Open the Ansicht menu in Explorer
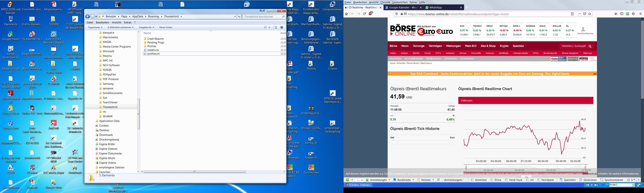This screenshot has height=193, width=644. [x=116, y=22]
